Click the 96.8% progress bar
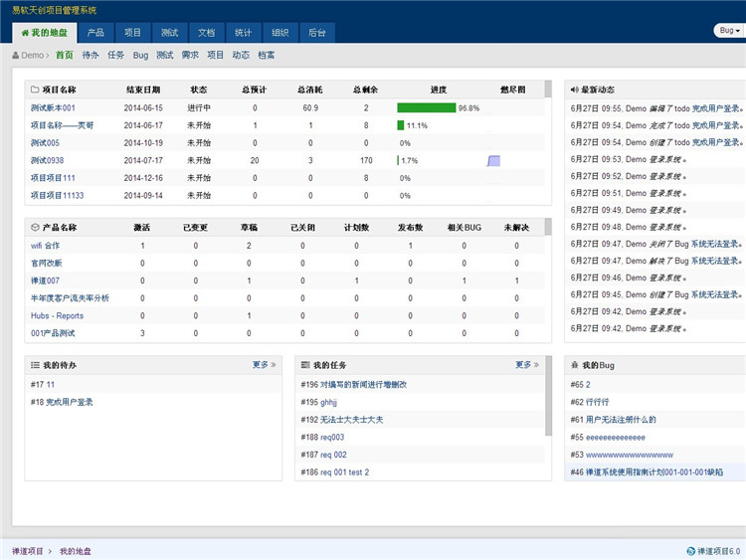This screenshot has height=560, width=746. tap(427, 108)
